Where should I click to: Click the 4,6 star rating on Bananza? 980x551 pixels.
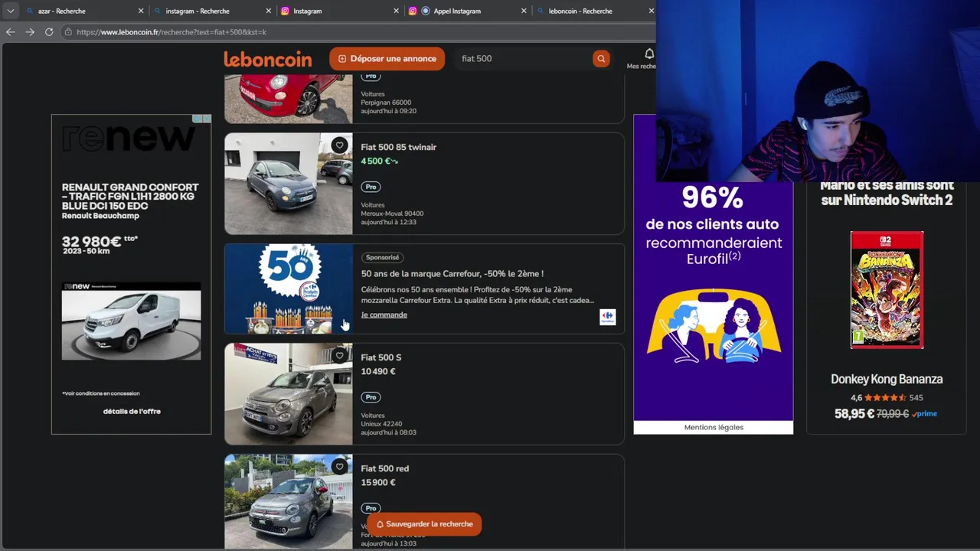(x=887, y=398)
